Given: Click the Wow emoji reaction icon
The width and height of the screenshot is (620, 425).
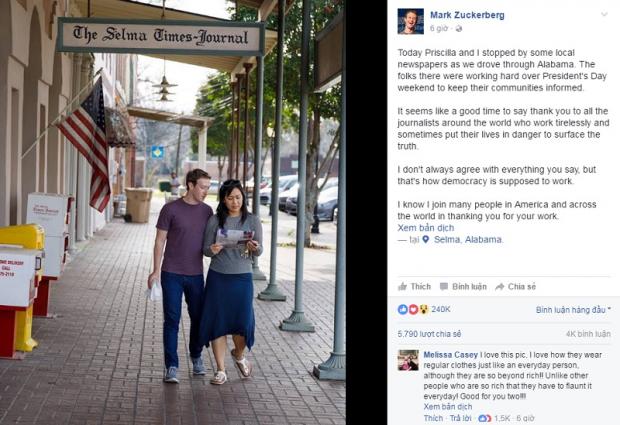Looking at the screenshot, I should click(x=424, y=309).
